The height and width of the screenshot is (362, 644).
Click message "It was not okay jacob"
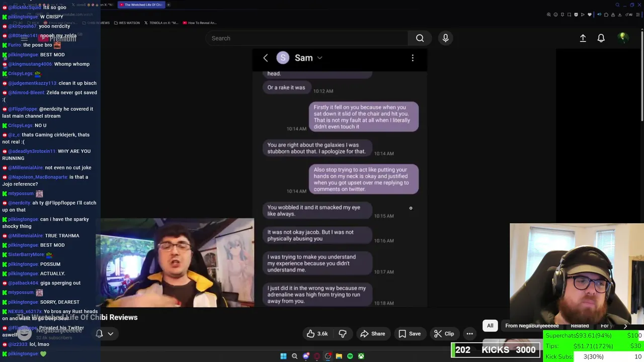point(317,235)
